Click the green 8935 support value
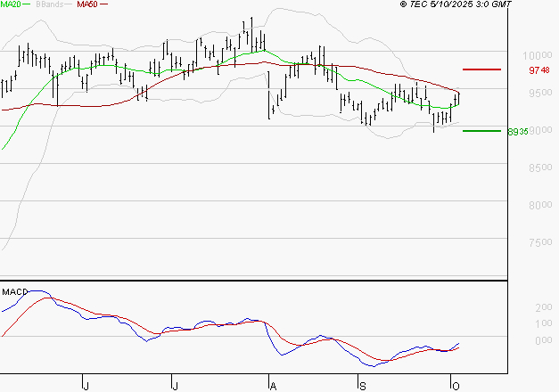Image resolution: width=559 pixels, height=392 pixels. point(518,132)
